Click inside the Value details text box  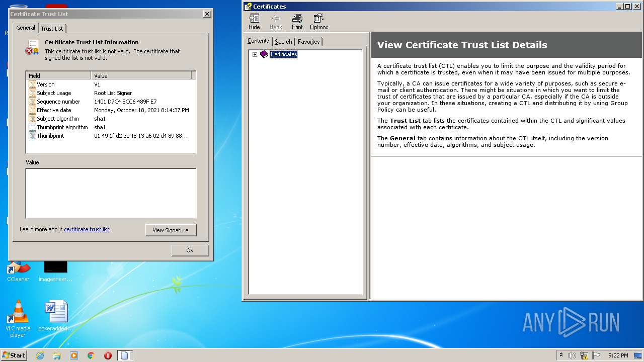(x=111, y=194)
